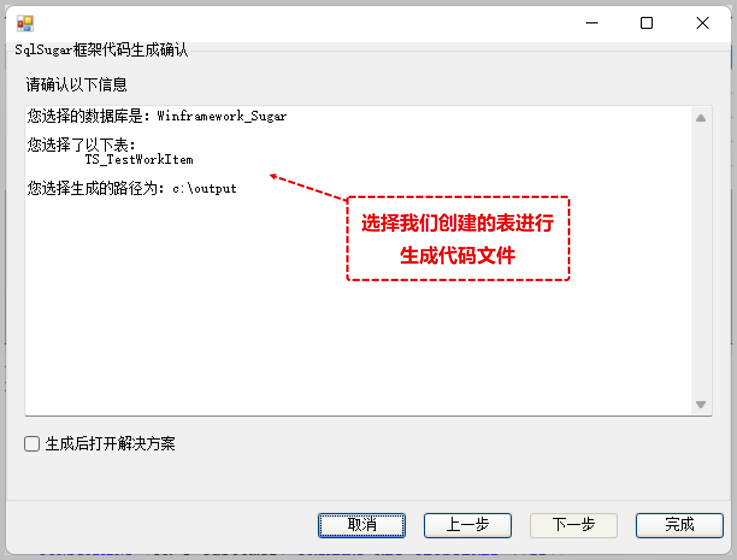Screen dimensions: 737x560
Task: Click the info box vertical scrollbar track
Action: click(701, 261)
